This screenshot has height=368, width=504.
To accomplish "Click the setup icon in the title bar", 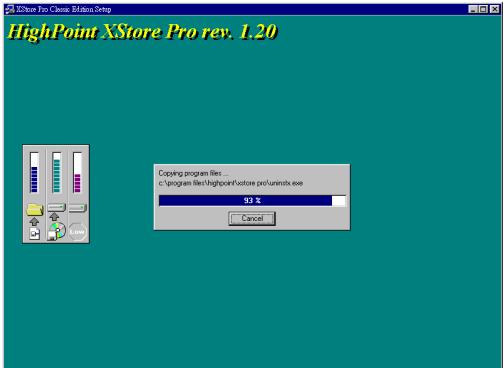I will click(x=10, y=9).
